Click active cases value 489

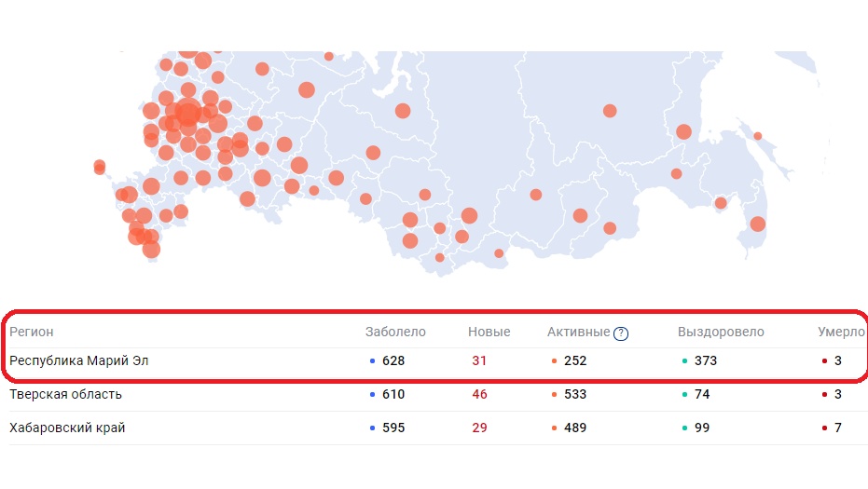575,428
